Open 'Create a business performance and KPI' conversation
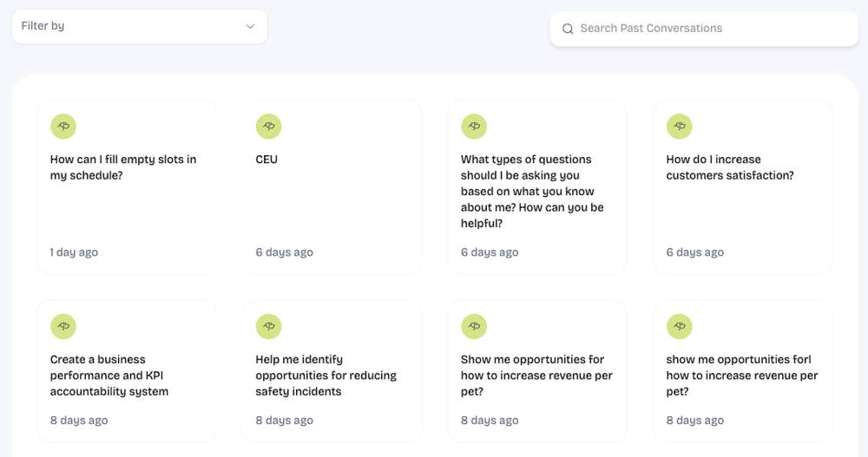The image size is (868, 457). tap(109, 375)
